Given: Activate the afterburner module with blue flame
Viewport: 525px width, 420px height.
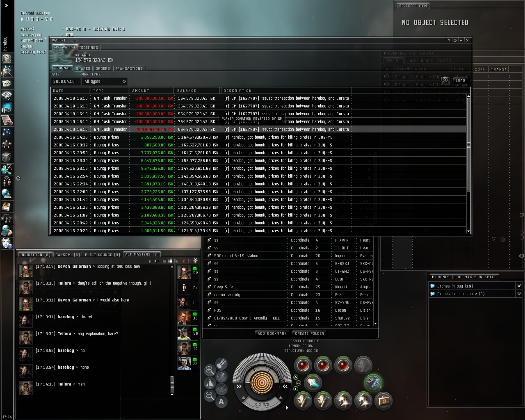Looking at the screenshot, I should [x=313, y=383].
